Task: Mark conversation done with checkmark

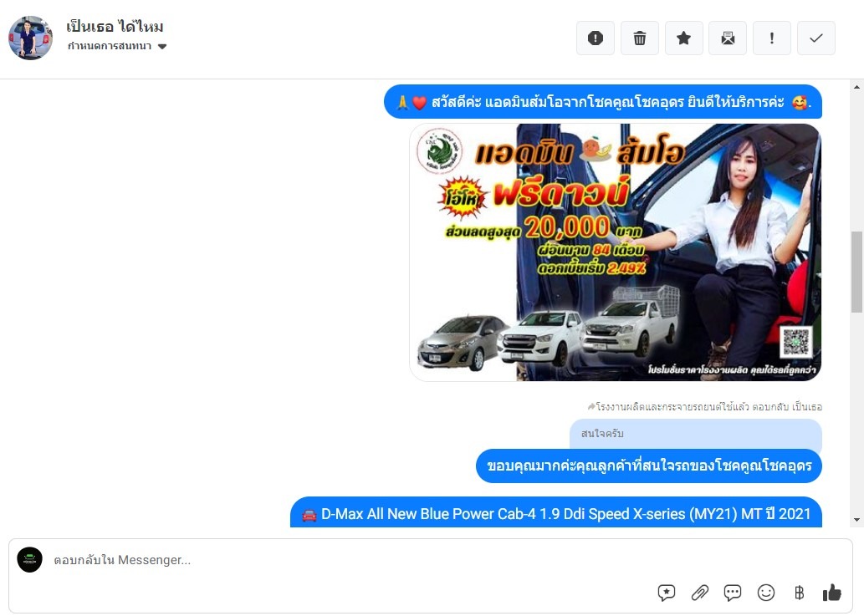Action: pos(816,38)
